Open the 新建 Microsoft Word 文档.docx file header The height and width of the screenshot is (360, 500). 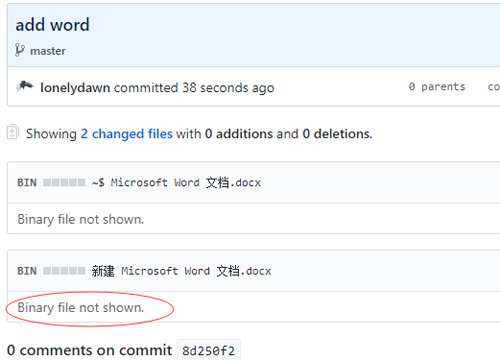[x=182, y=271]
